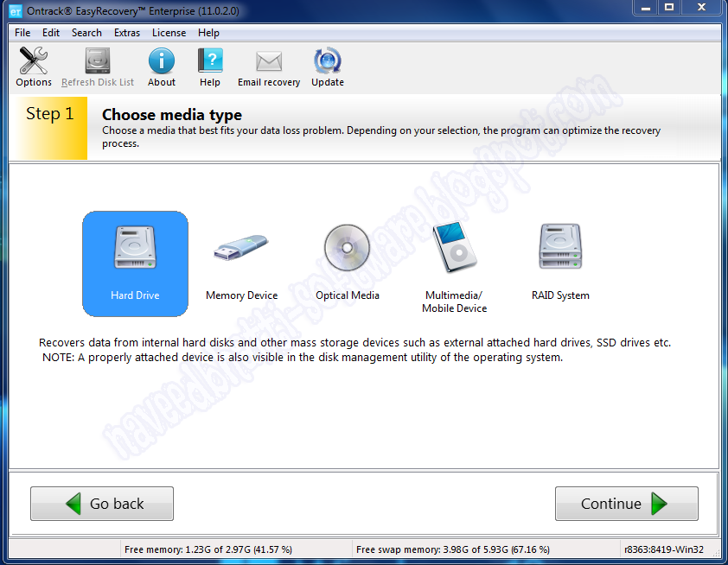Open the Search menu
Viewport: 728px width, 565px height.
tap(86, 33)
